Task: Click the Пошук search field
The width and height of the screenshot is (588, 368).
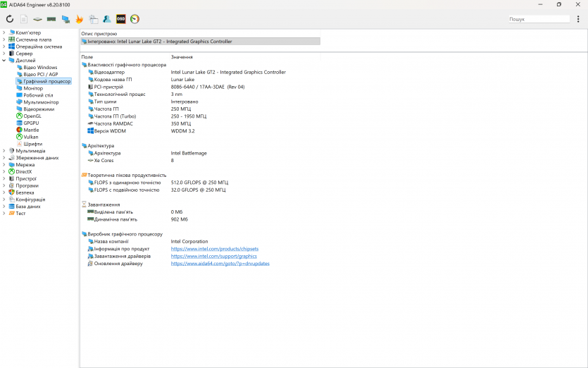Action: click(x=538, y=19)
